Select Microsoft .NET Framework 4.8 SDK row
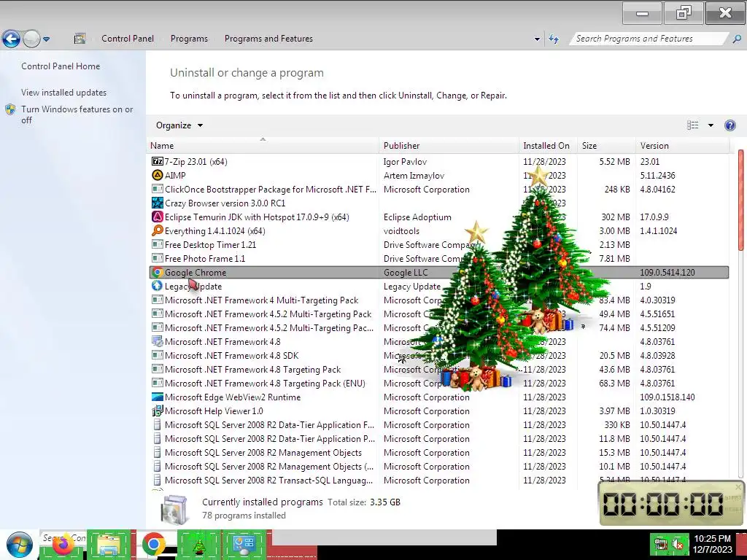 (x=438, y=355)
